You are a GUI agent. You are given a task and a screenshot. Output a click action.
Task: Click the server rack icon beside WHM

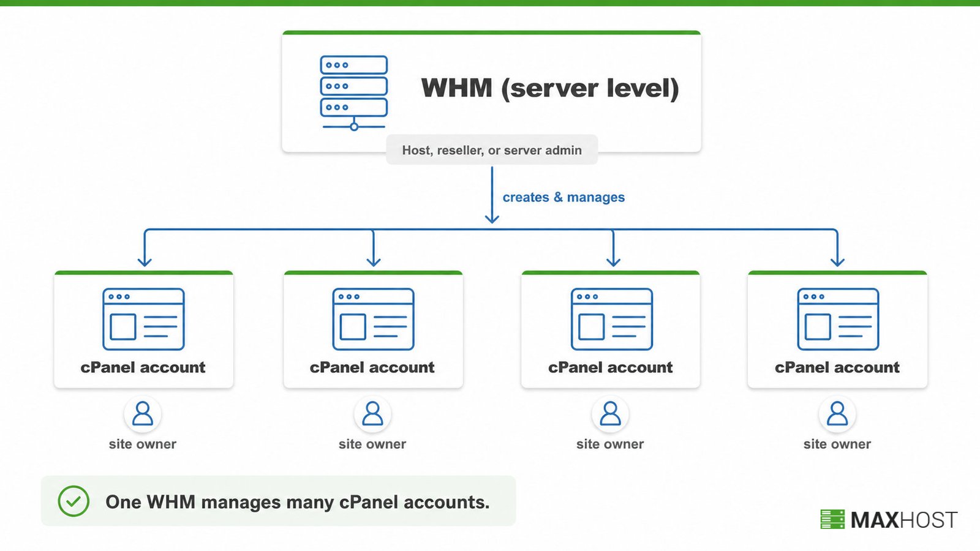pyautogui.click(x=354, y=93)
